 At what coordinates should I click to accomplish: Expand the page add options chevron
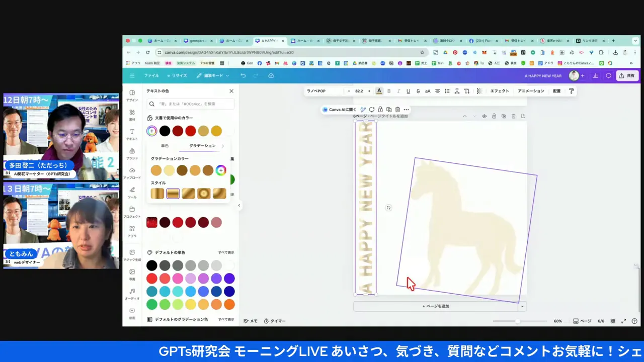(522, 306)
